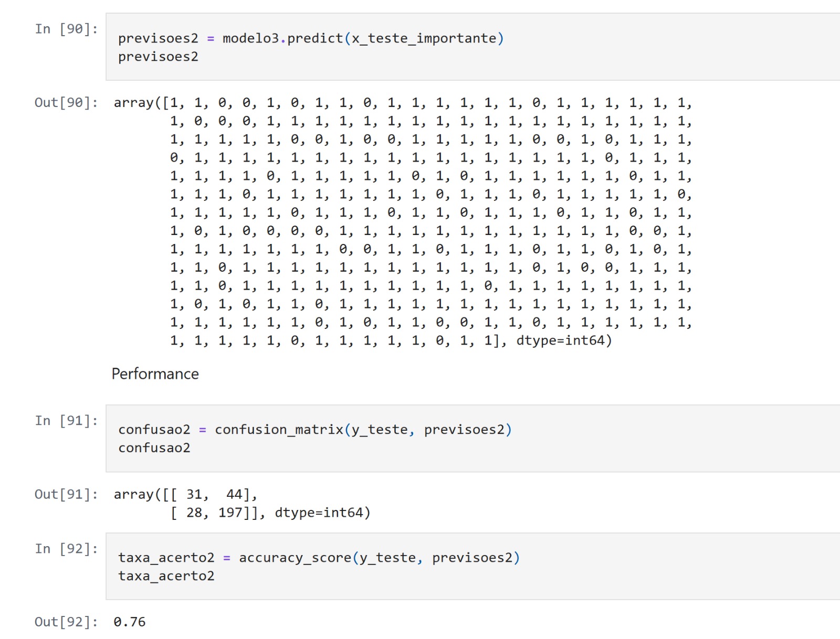Click the In [90] prompt label
Screen dimensions: 840x639
click(66, 29)
